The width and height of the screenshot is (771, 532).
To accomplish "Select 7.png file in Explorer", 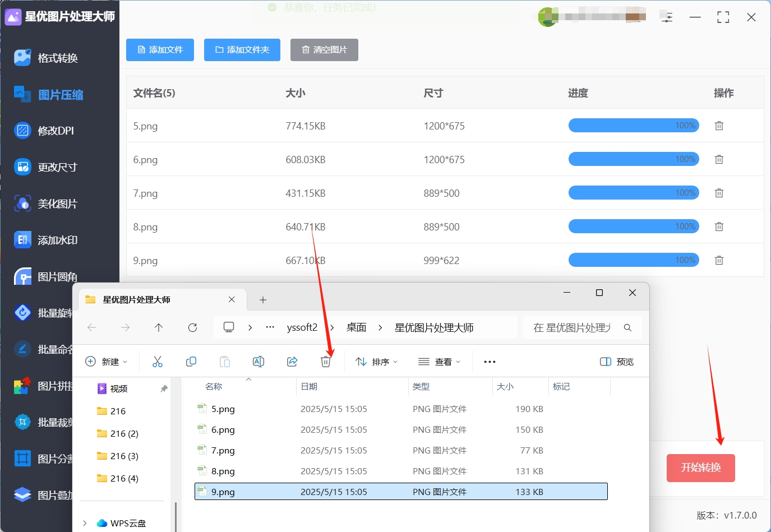I will [401, 450].
